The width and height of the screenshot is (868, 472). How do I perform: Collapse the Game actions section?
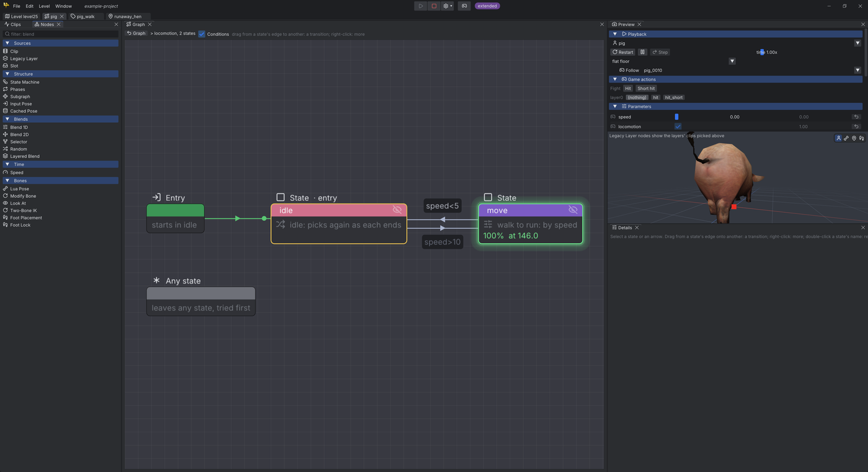click(615, 79)
